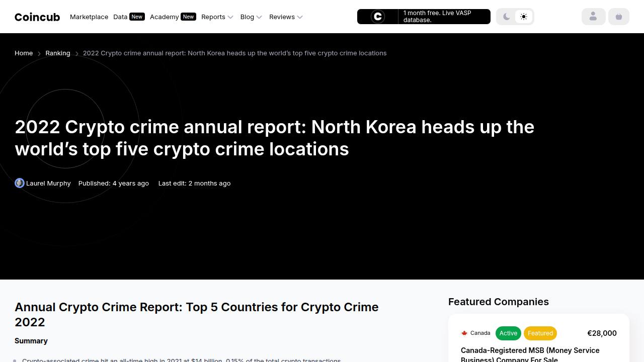Switch to dark mode moon icon
Viewport: 644px width, 362px height.
pos(507,17)
